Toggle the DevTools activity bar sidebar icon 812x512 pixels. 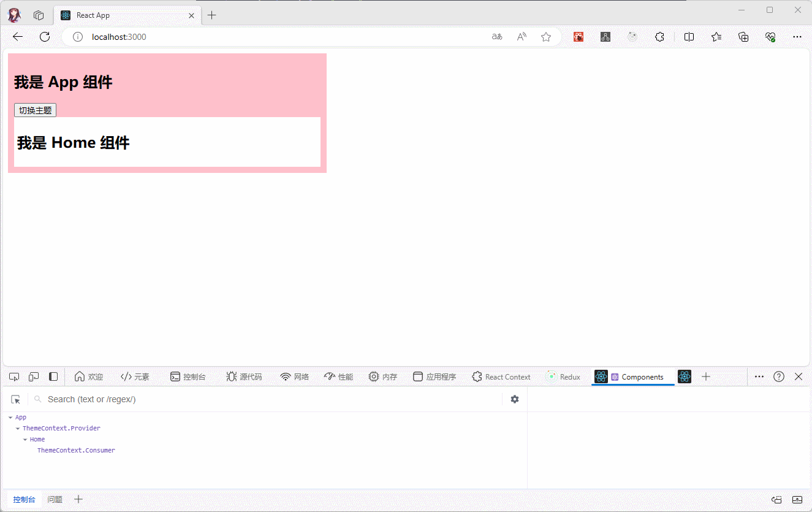[53, 376]
